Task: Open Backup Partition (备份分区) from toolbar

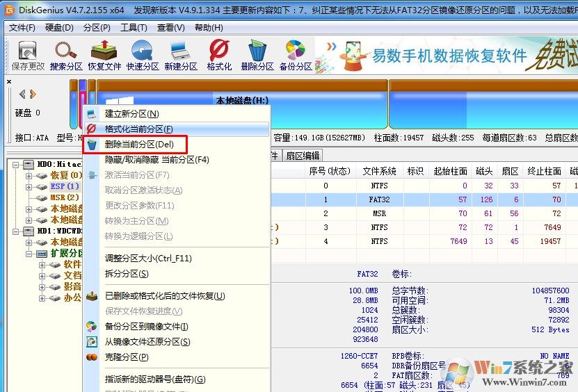Action: click(296, 55)
